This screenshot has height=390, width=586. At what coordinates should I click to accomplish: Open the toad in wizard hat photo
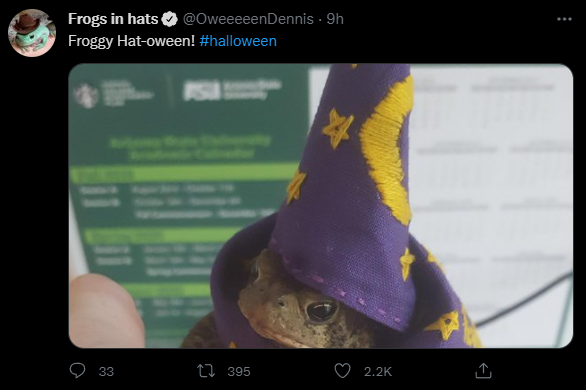(x=321, y=206)
